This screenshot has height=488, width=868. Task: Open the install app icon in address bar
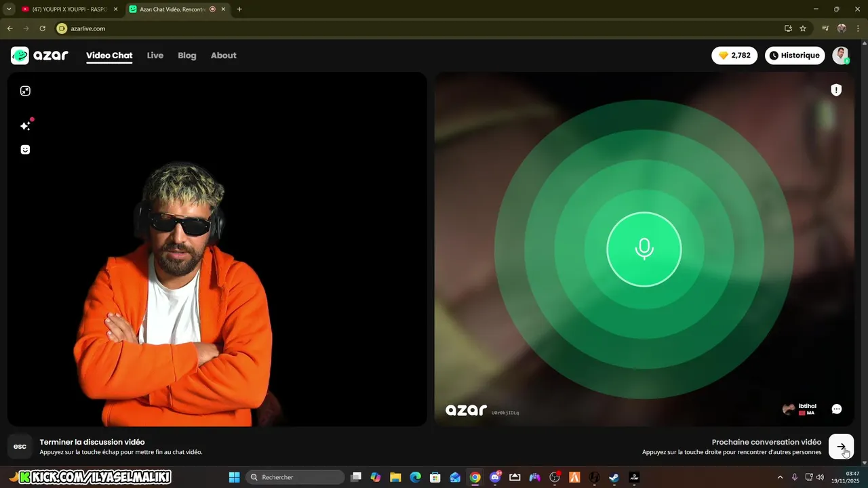click(788, 28)
